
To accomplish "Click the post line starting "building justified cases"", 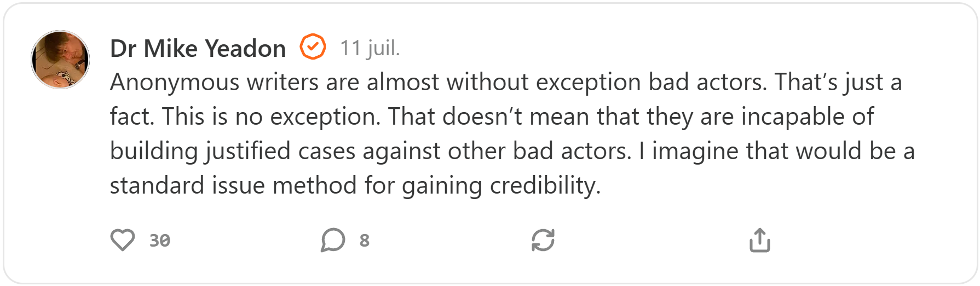I will point(512,151).
